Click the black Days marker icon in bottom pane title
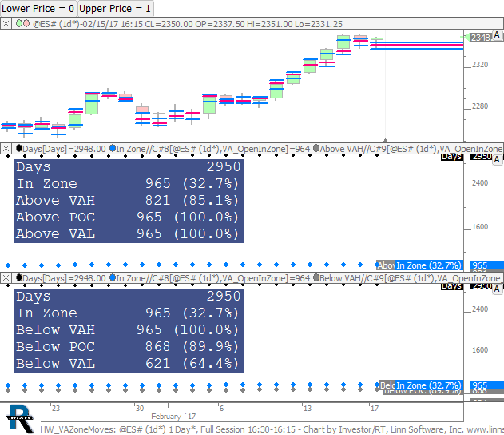 (19, 277)
